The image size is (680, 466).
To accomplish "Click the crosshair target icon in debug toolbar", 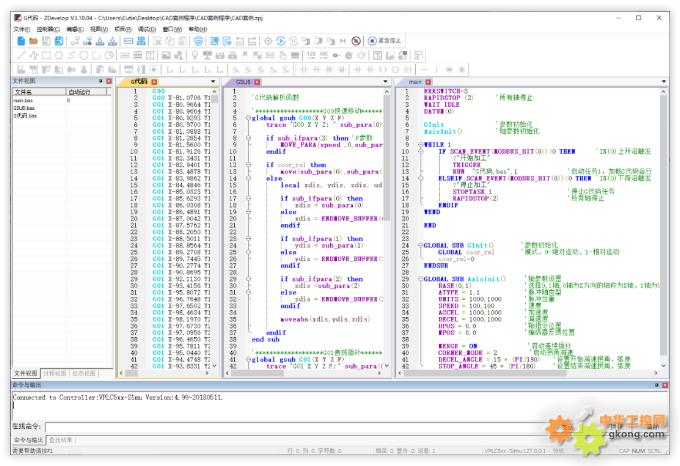I will click(x=268, y=41).
